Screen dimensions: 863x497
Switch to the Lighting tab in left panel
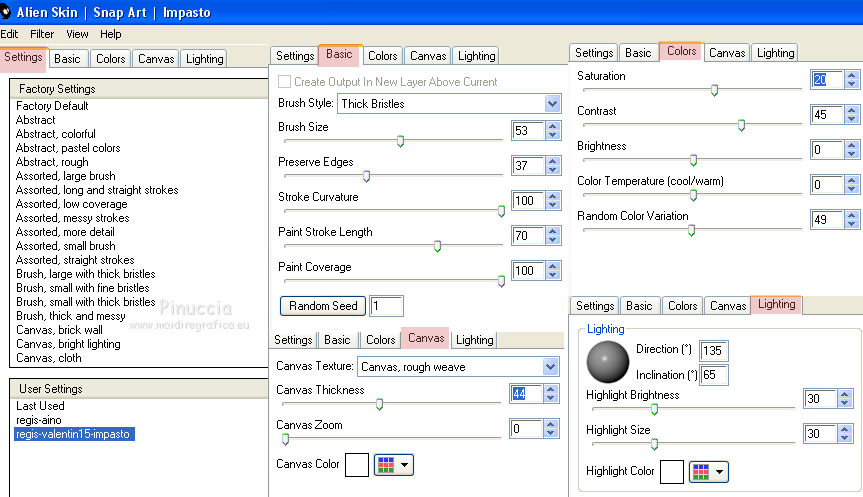pos(204,59)
